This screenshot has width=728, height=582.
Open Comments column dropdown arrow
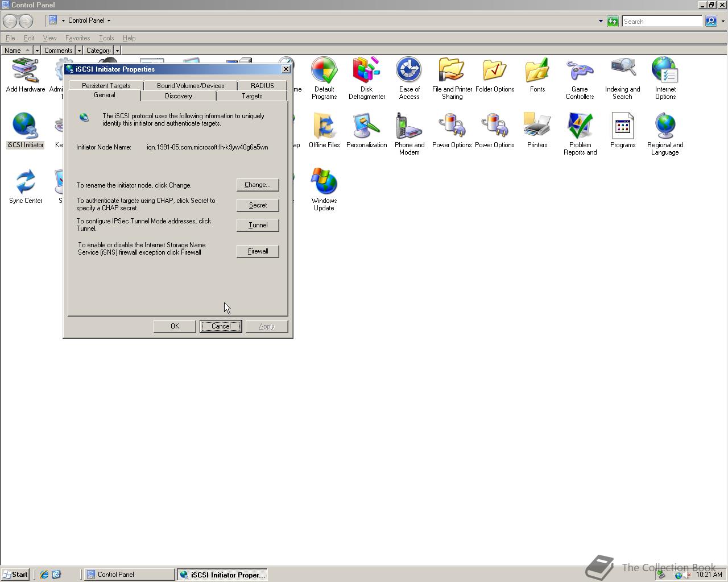[x=79, y=51]
